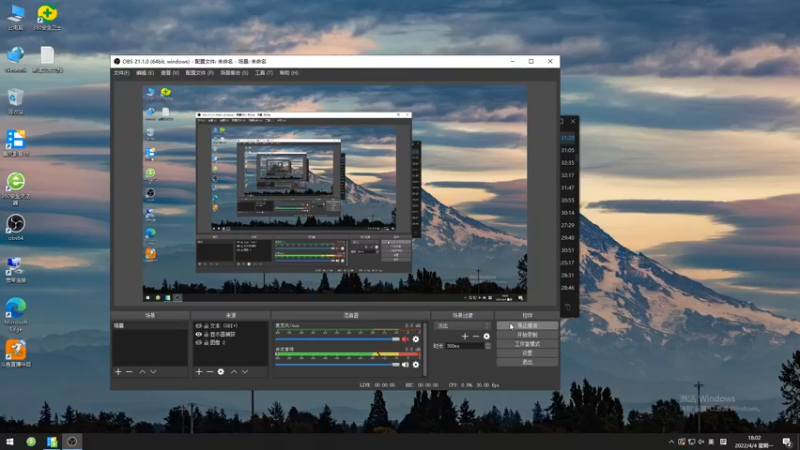Remove the selected scene with minus icon
Screen dimensions: 800x450
[129, 372]
